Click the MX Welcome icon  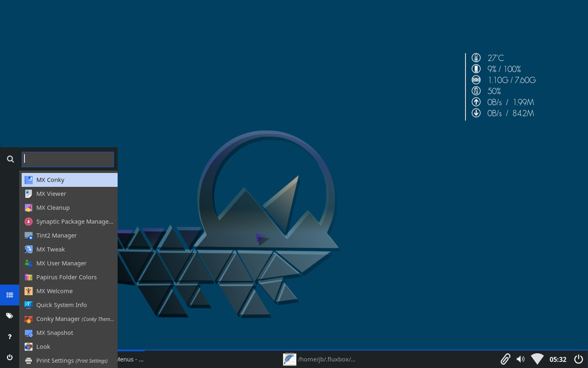[x=28, y=291]
